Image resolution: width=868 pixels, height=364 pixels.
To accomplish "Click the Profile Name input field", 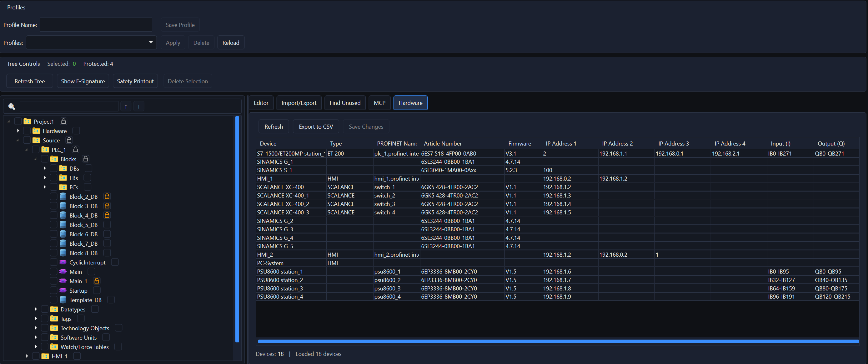I will [96, 24].
